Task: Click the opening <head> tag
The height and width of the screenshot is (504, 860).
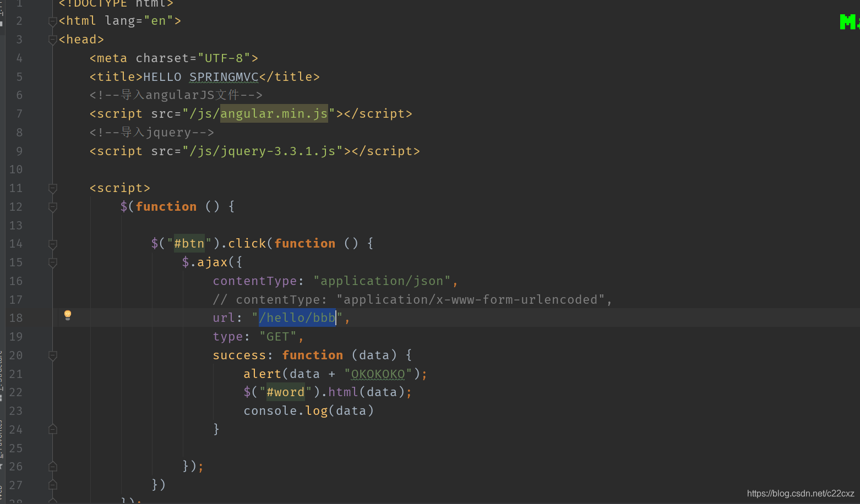Action: 81,39
